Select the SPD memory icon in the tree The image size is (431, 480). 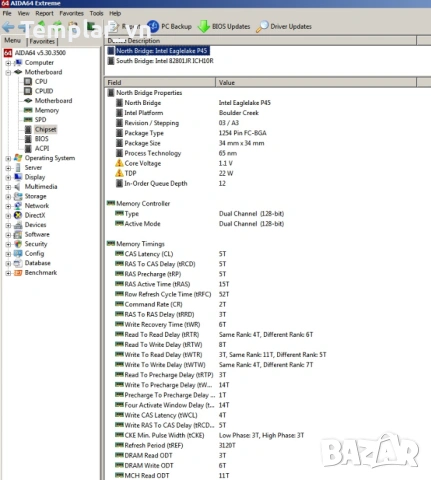point(28,120)
